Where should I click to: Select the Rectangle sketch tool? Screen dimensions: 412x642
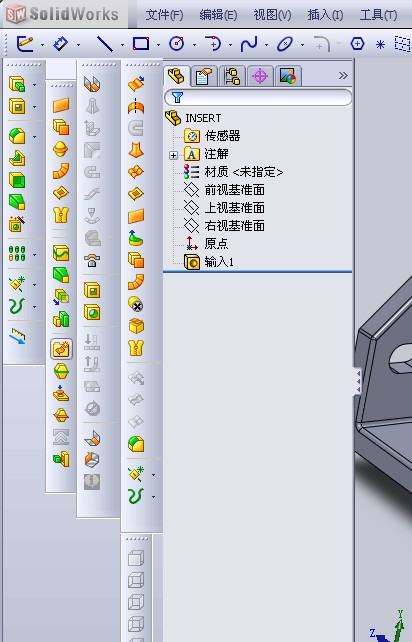pyautogui.click(x=141, y=43)
